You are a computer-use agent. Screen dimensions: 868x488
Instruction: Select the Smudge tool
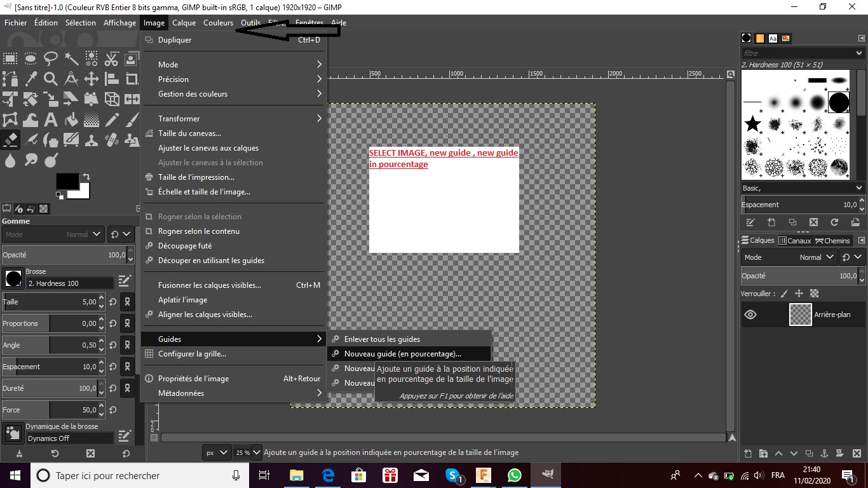[31, 160]
